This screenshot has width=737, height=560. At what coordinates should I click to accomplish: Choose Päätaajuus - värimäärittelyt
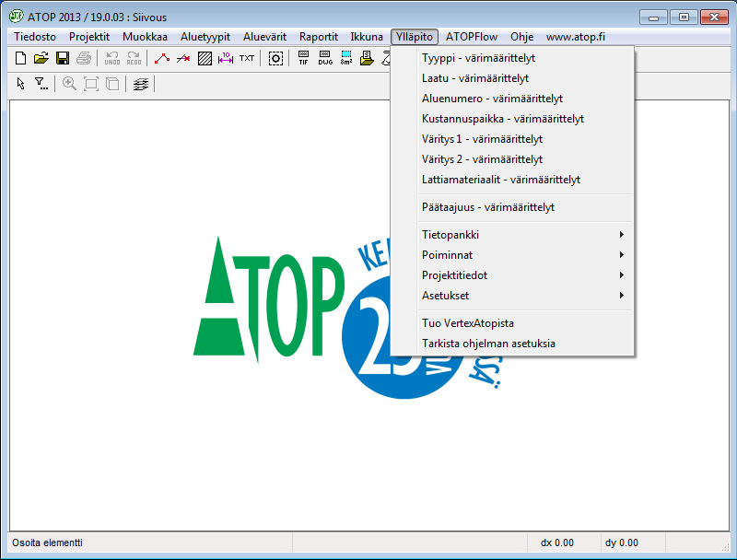pyautogui.click(x=512, y=206)
